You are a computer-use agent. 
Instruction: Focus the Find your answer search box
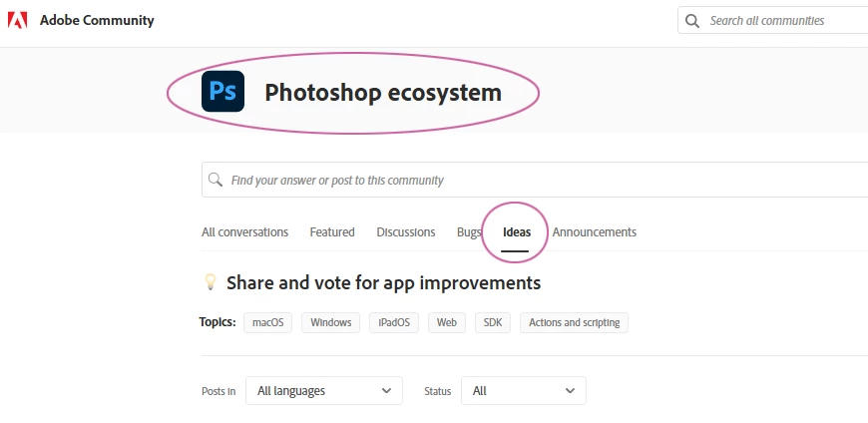coord(535,180)
